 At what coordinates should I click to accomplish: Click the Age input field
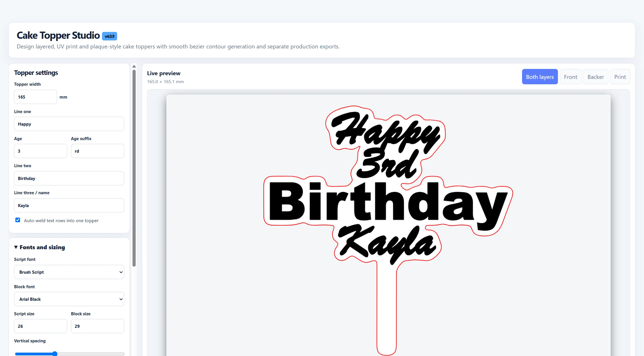pyautogui.click(x=40, y=151)
